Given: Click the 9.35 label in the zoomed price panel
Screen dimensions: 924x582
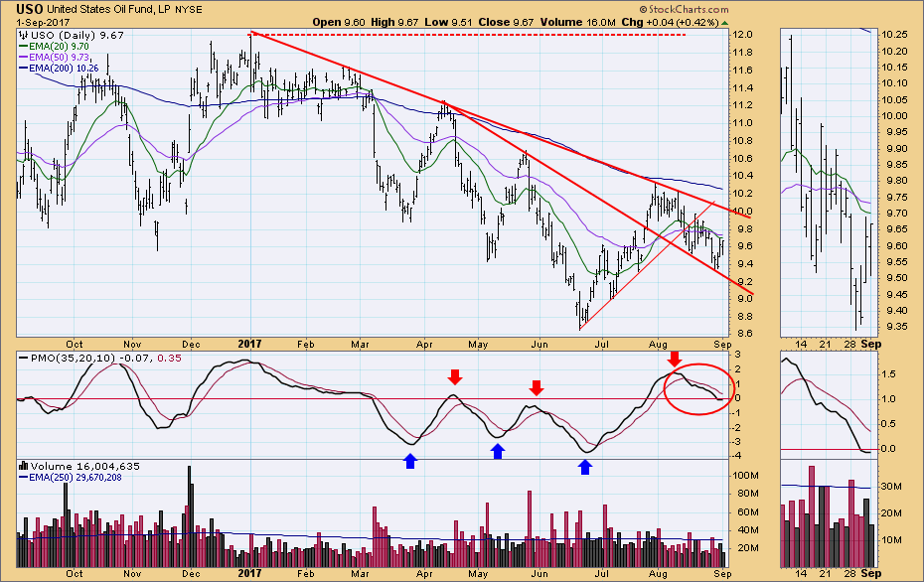Looking at the screenshot, I should click(x=895, y=327).
